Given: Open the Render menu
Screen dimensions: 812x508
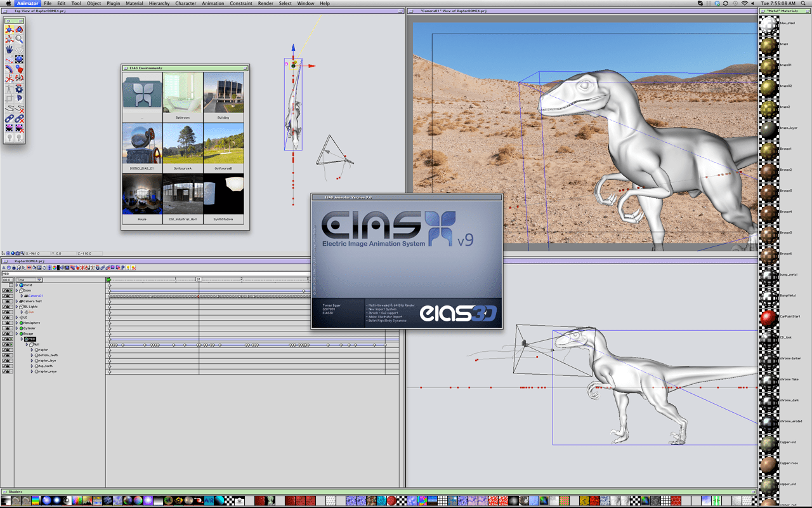Looking at the screenshot, I should (x=265, y=3).
